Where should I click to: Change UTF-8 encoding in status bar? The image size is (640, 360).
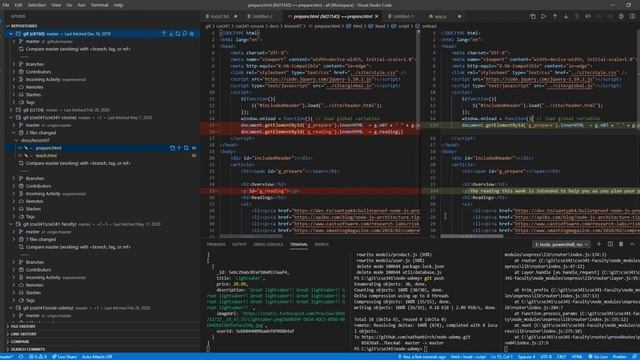pyautogui.click(x=546, y=357)
